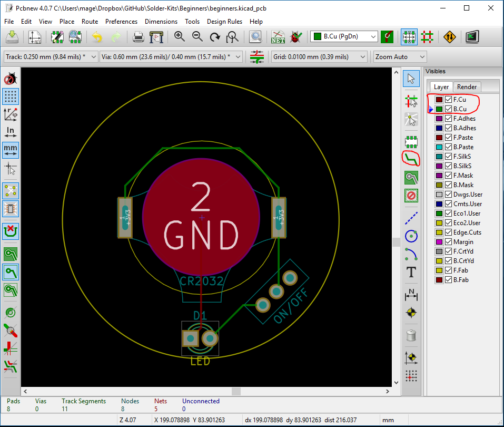This screenshot has width=504, height=427.
Task: Select the Route tracks tool
Action: point(411,158)
